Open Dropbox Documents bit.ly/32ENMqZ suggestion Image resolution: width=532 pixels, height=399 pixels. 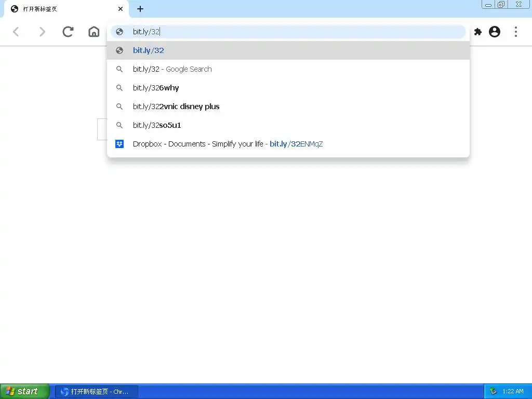288,144
